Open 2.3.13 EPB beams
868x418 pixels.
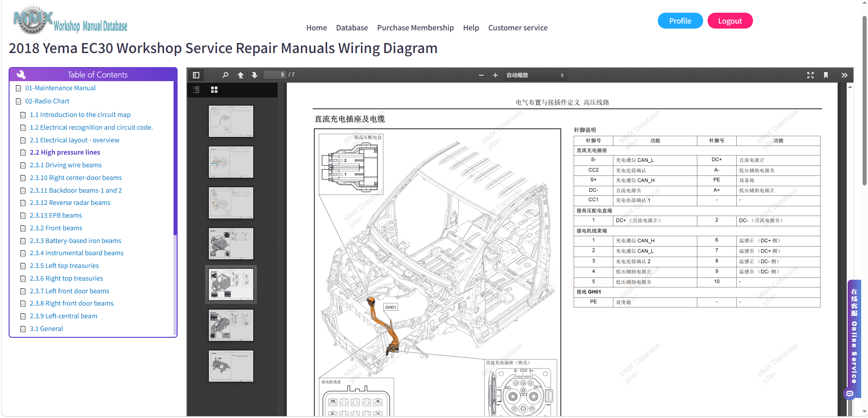click(56, 215)
